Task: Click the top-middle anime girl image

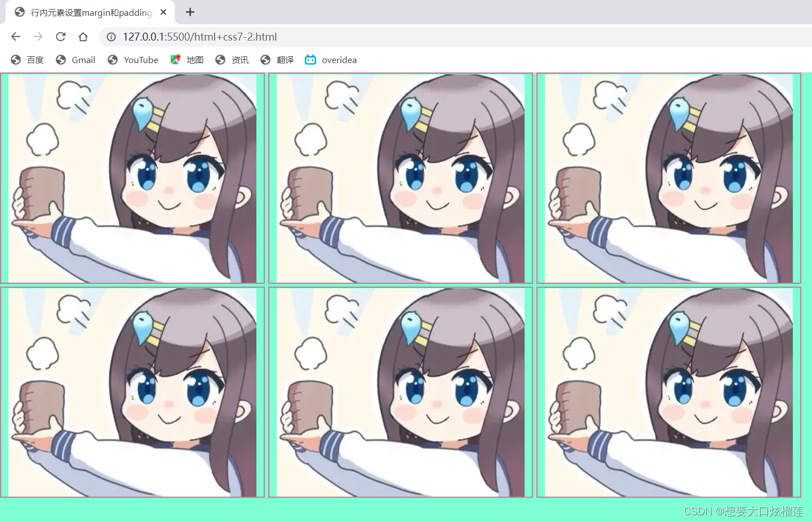Action: pyautogui.click(x=401, y=178)
